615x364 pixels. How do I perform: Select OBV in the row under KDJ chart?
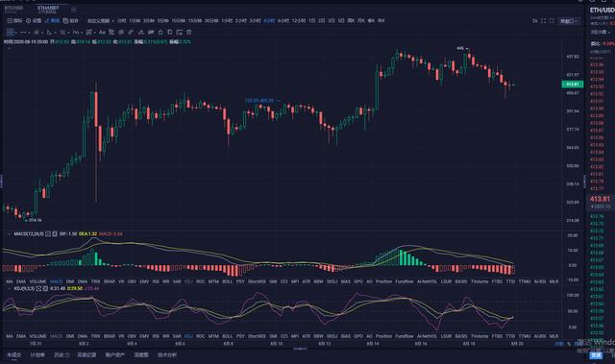pyautogui.click(x=132, y=336)
